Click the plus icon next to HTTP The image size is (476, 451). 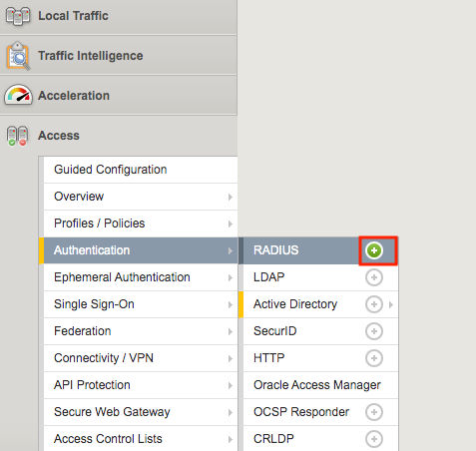tap(374, 358)
